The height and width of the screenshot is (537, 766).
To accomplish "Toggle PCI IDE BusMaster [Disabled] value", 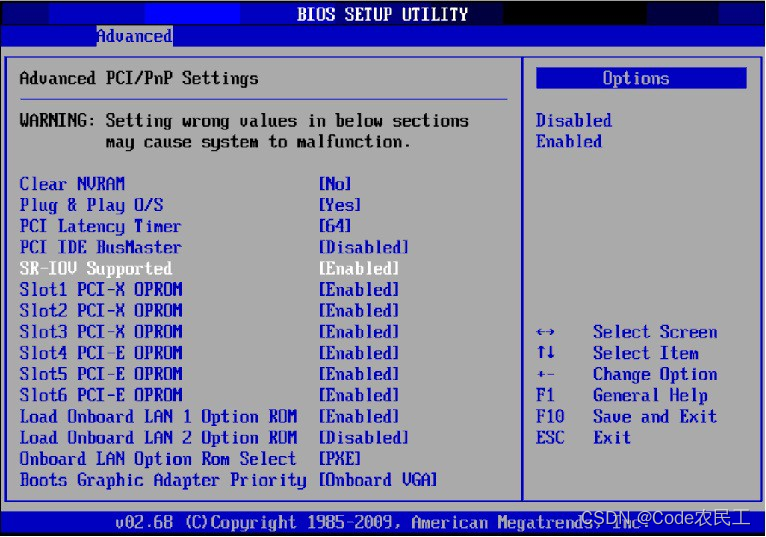I will coord(364,247).
